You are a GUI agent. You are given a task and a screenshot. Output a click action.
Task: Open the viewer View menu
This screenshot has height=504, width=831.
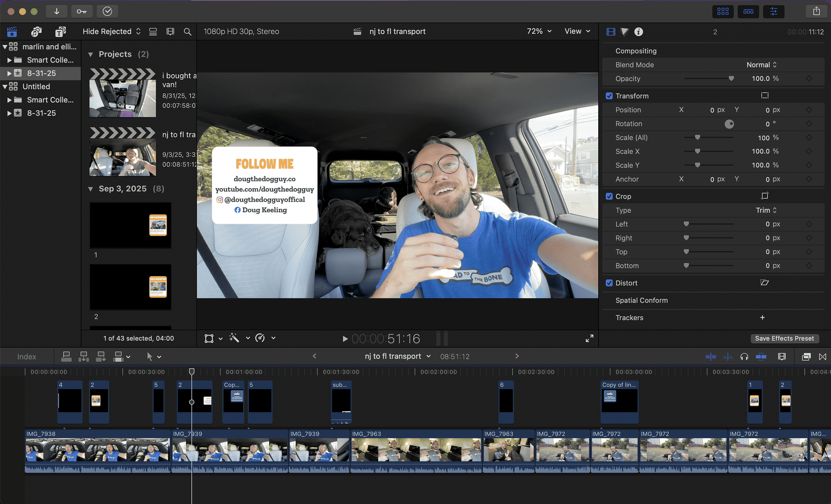(577, 31)
